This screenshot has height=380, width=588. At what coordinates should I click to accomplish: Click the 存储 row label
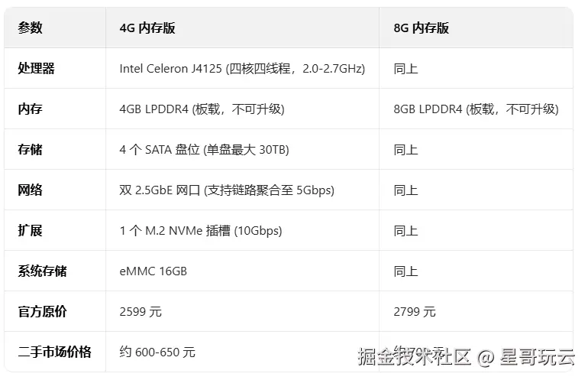pos(30,149)
